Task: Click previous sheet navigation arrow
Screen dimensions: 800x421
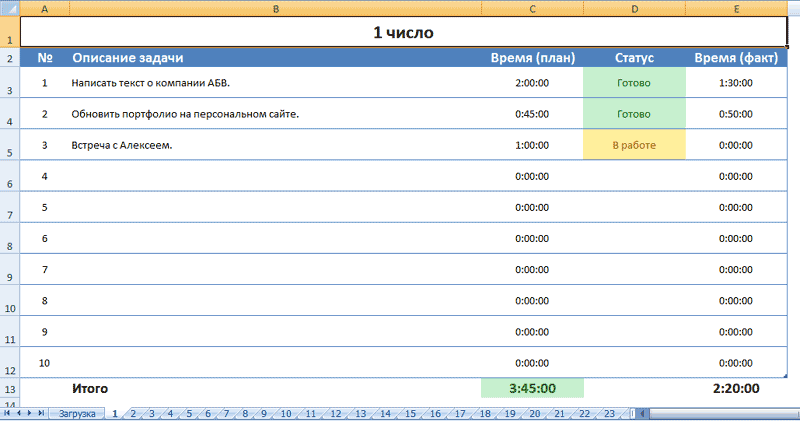Action: coord(18,413)
